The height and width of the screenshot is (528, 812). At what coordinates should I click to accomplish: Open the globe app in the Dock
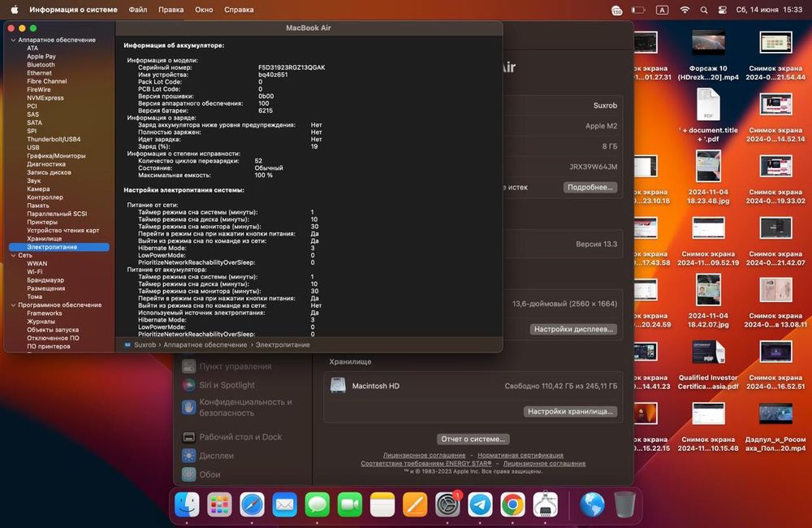point(592,504)
